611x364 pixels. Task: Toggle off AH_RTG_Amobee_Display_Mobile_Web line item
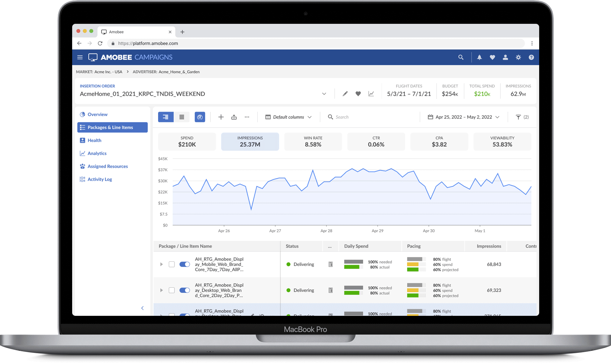click(x=185, y=264)
